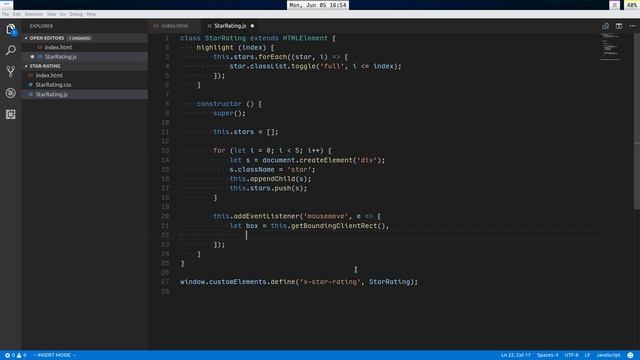Open the Debug menu

tap(76, 14)
